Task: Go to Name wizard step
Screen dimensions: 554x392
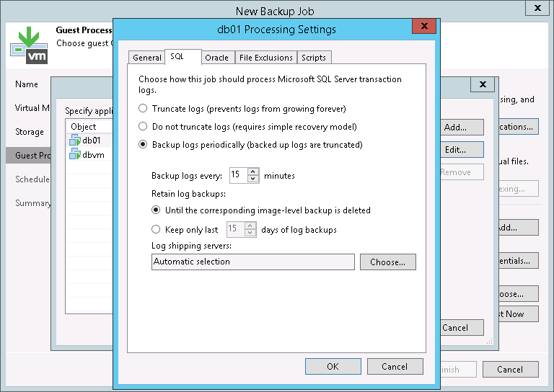Action: (x=27, y=84)
